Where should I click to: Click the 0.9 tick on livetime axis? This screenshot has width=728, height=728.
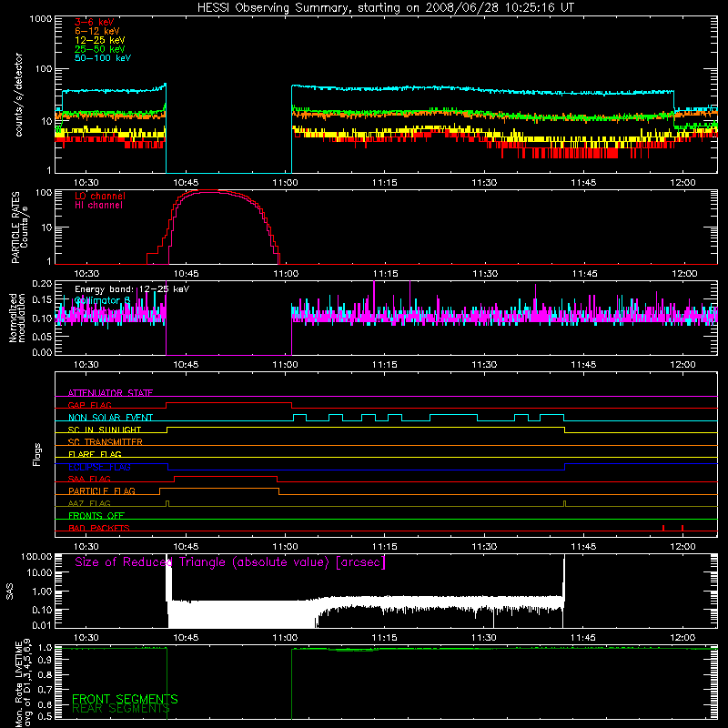45,660
